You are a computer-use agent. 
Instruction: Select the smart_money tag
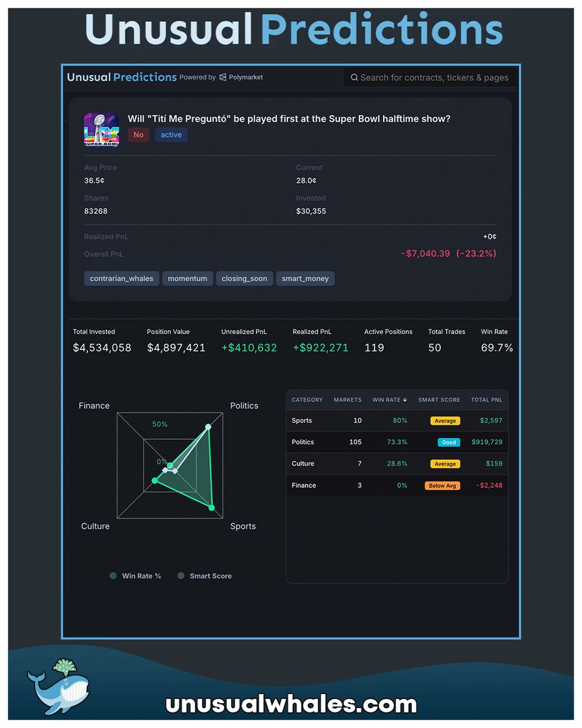tap(305, 278)
